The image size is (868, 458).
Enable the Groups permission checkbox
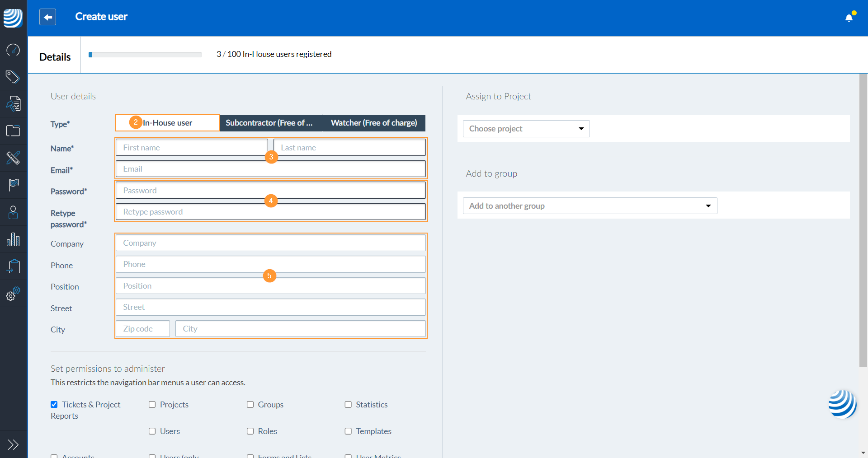coord(250,405)
